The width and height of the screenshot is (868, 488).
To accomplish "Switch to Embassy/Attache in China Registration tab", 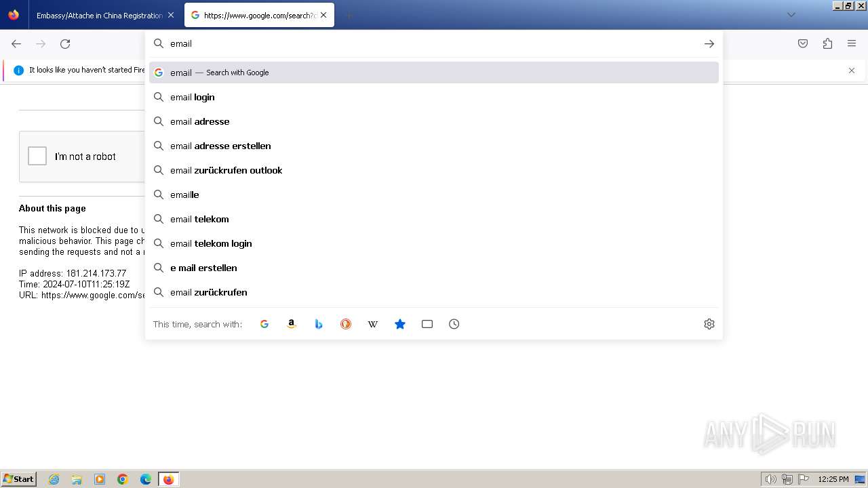I will tap(99, 15).
